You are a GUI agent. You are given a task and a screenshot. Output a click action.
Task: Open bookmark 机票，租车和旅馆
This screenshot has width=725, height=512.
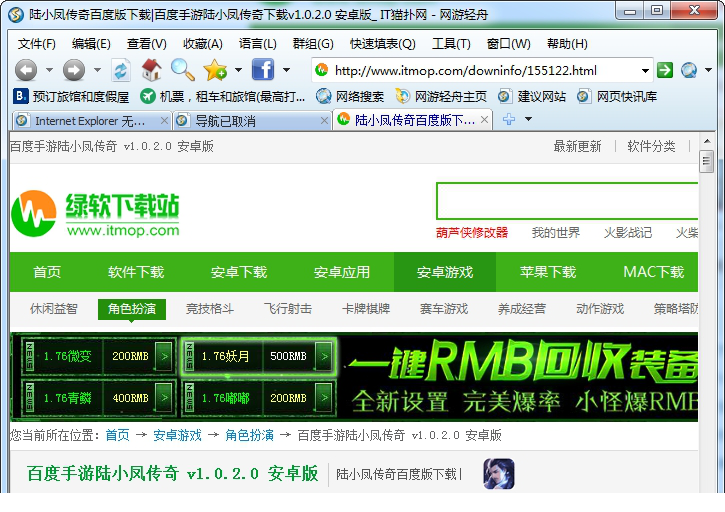coord(223,96)
